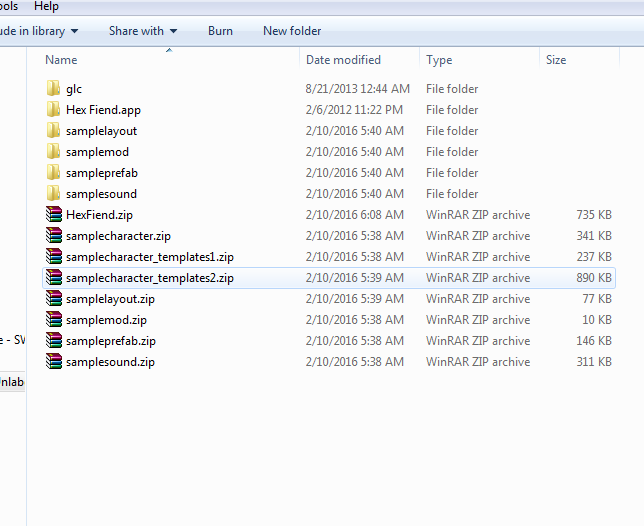Select the glc folder icon
The width and height of the screenshot is (644, 526).
[x=53, y=88]
